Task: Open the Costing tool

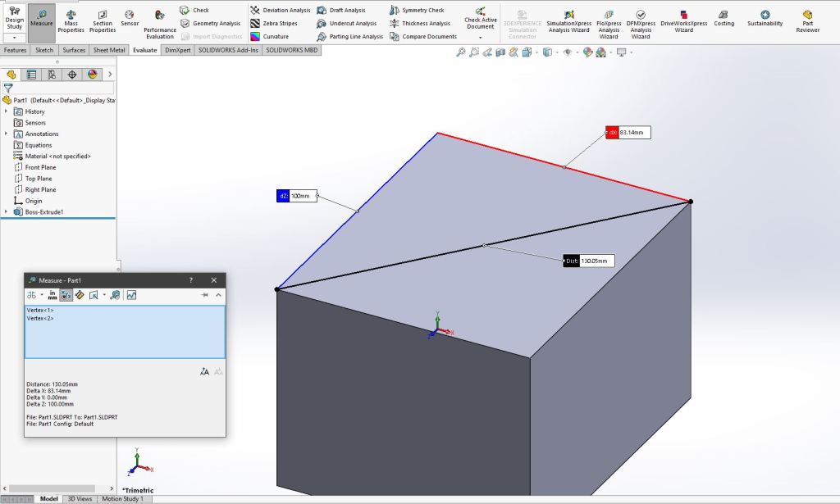Action: tap(724, 18)
